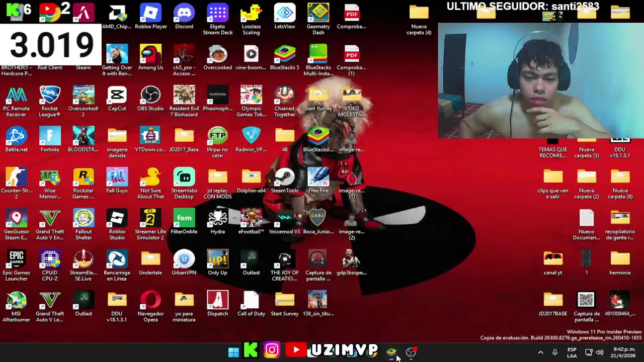Open LetsView desktop shortcut
This screenshot has height=362, width=644.
[x=284, y=17]
